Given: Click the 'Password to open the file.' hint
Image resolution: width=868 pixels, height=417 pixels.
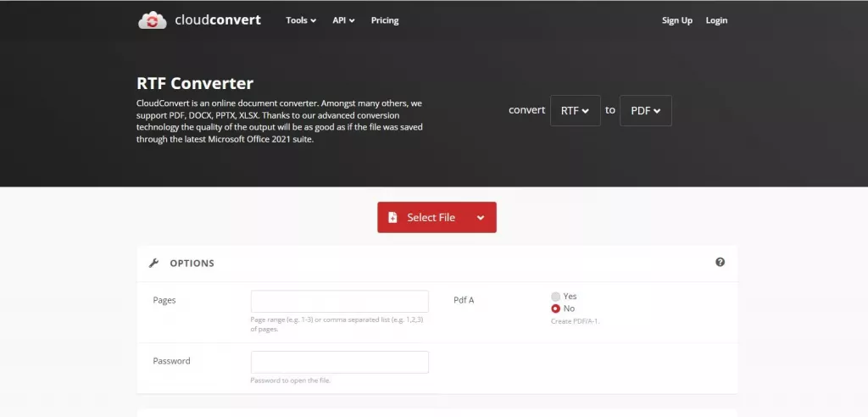Looking at the screenshot, I should (291, 381).
